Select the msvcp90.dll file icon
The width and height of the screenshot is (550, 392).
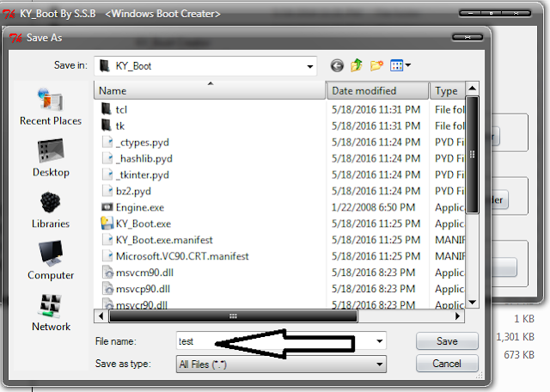tap(107, 289)
